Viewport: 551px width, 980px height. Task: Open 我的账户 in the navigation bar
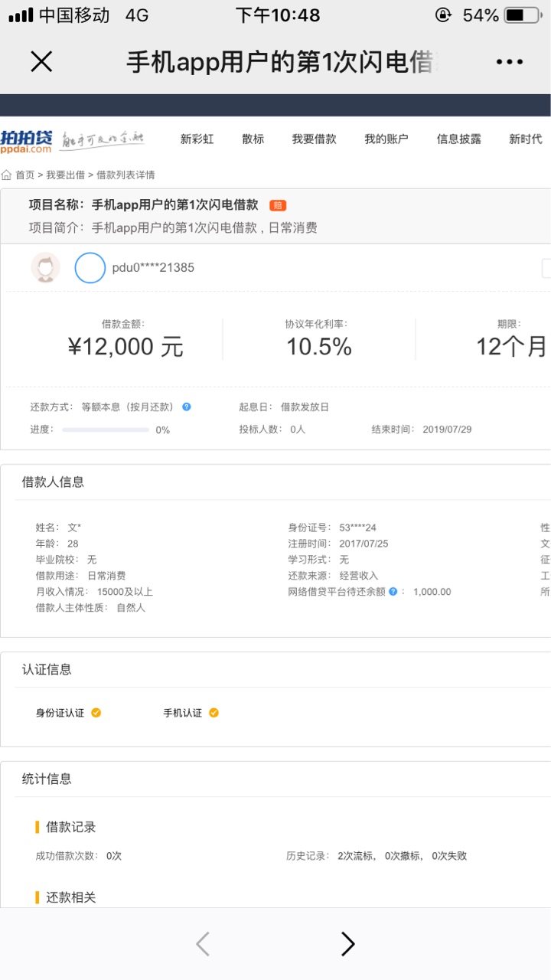coord(386,139)
